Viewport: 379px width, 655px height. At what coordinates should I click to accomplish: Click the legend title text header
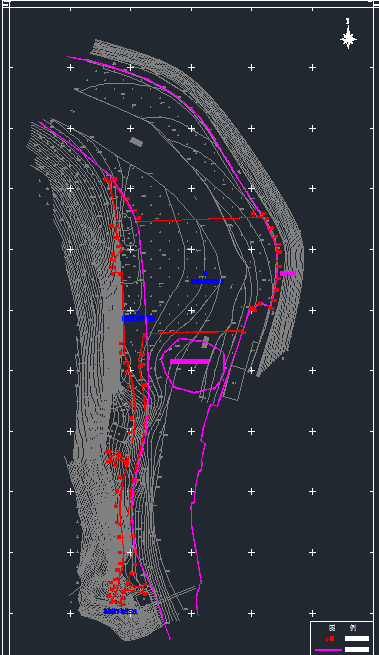[x=343, y=628]
